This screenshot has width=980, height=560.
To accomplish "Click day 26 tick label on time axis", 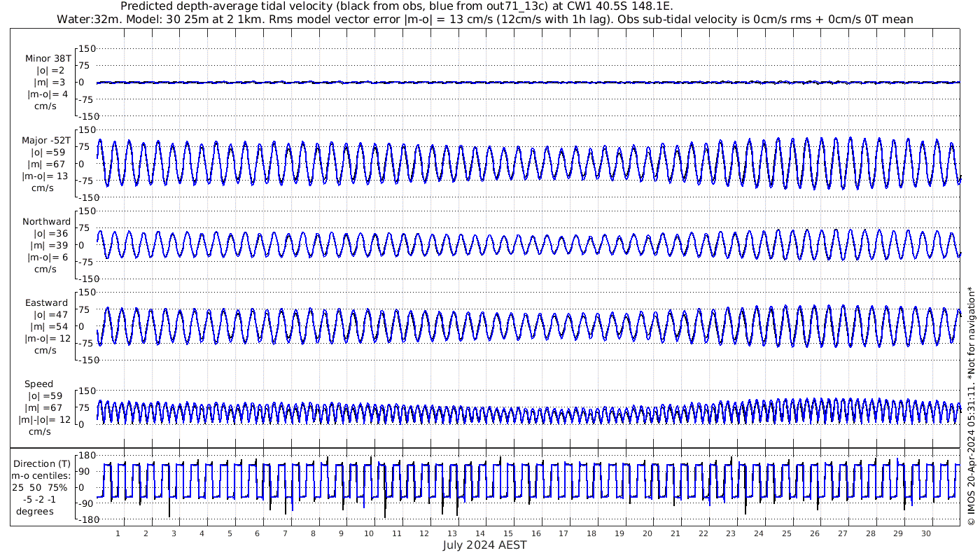I will coord(814,534).
